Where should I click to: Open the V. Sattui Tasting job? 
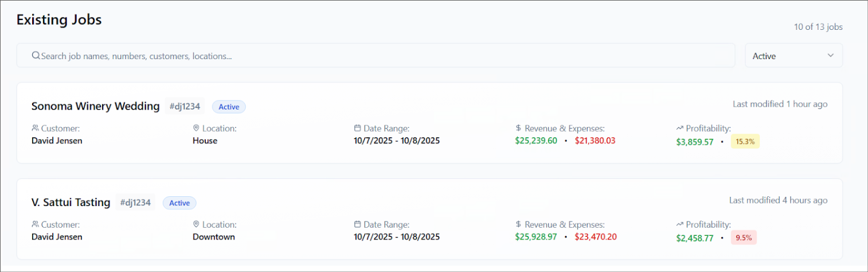(x=71, y=203)
